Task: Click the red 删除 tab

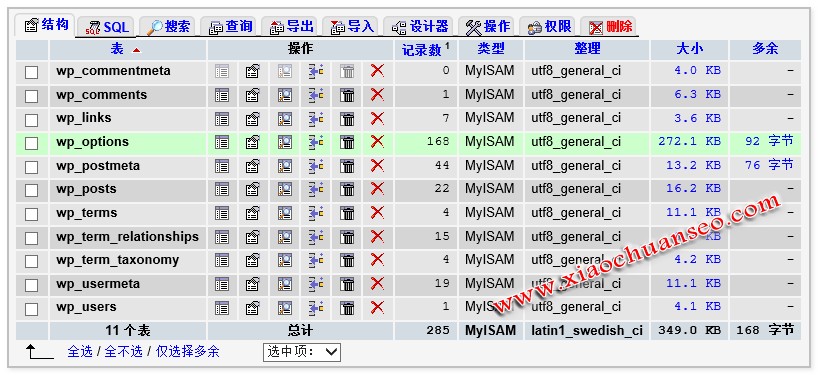Action: [x=610, y=27]
